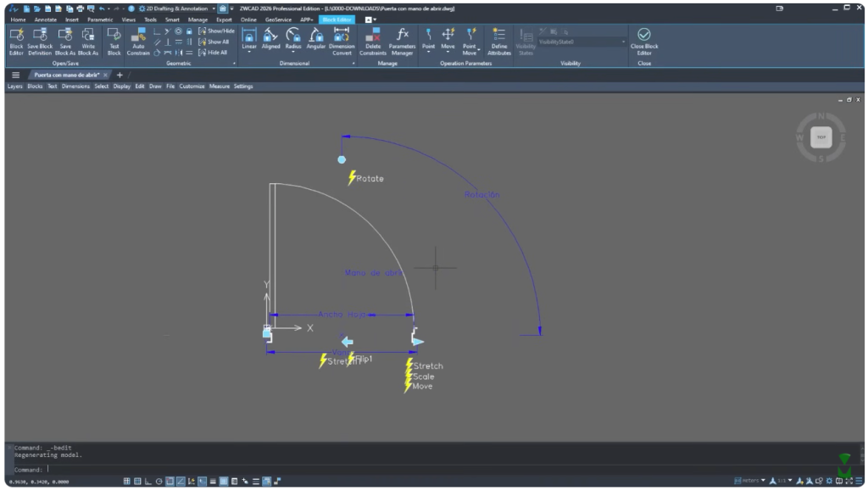Click the Rotación parameter label
The width and height of the screenshot is (868, 491).
[481, 195]
